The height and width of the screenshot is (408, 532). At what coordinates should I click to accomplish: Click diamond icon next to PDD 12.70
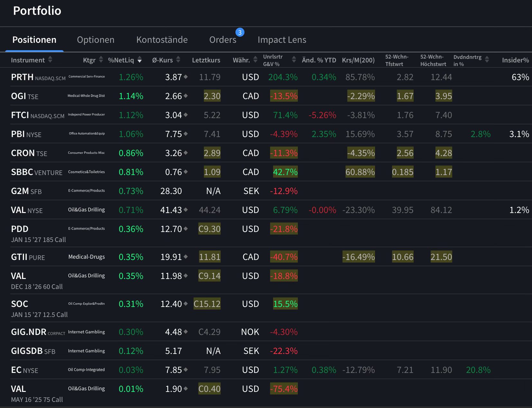[x=186, y=229]
